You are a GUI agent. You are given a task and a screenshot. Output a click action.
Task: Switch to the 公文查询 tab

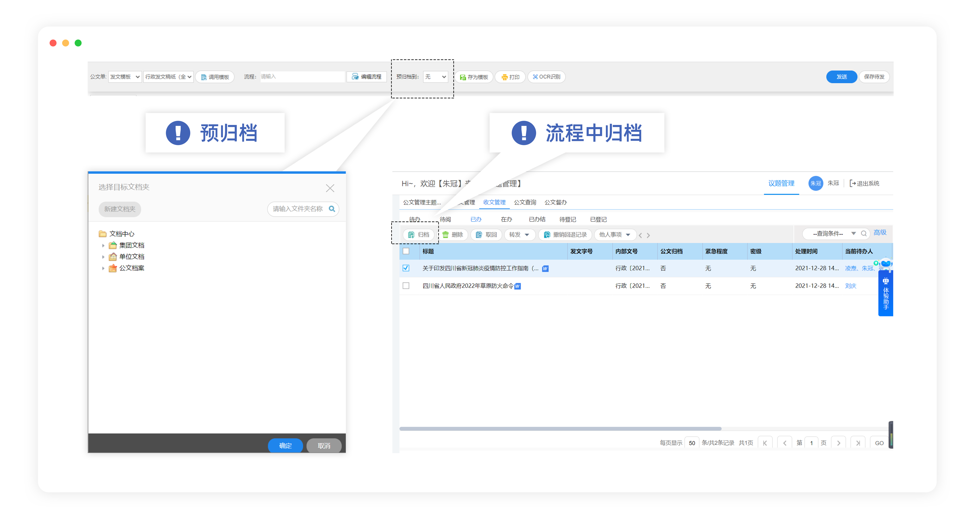(525, 202)
